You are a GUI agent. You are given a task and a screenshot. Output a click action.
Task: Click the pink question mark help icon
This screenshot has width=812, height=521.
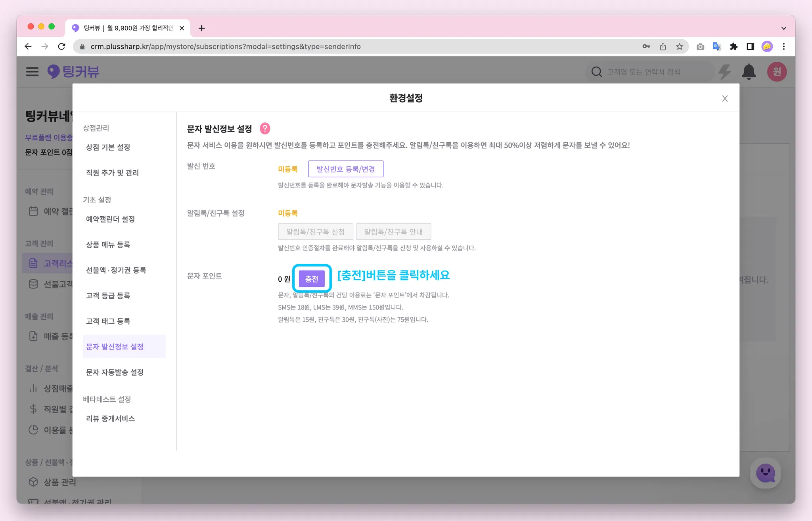pyautogui.click(x=265, y=129)
